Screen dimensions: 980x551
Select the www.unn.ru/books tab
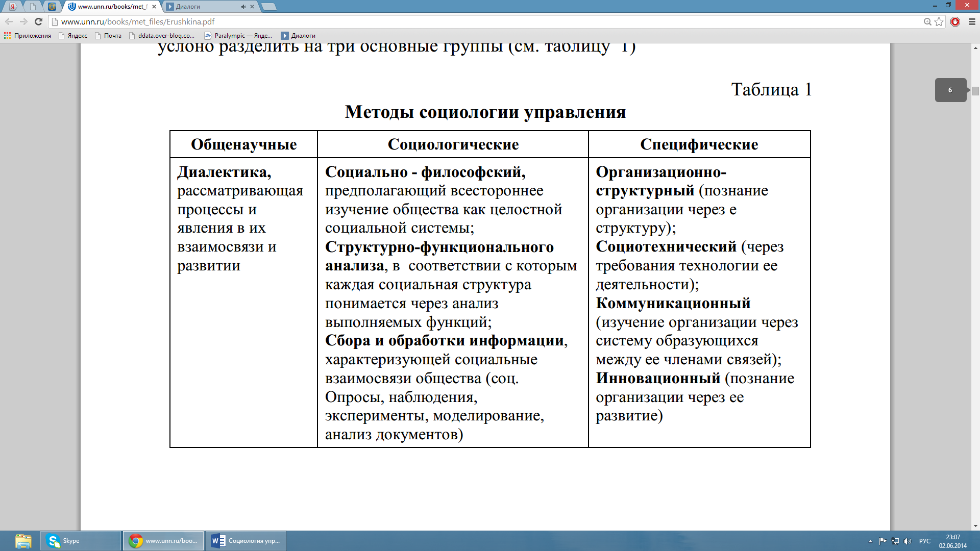pos(112,7)
